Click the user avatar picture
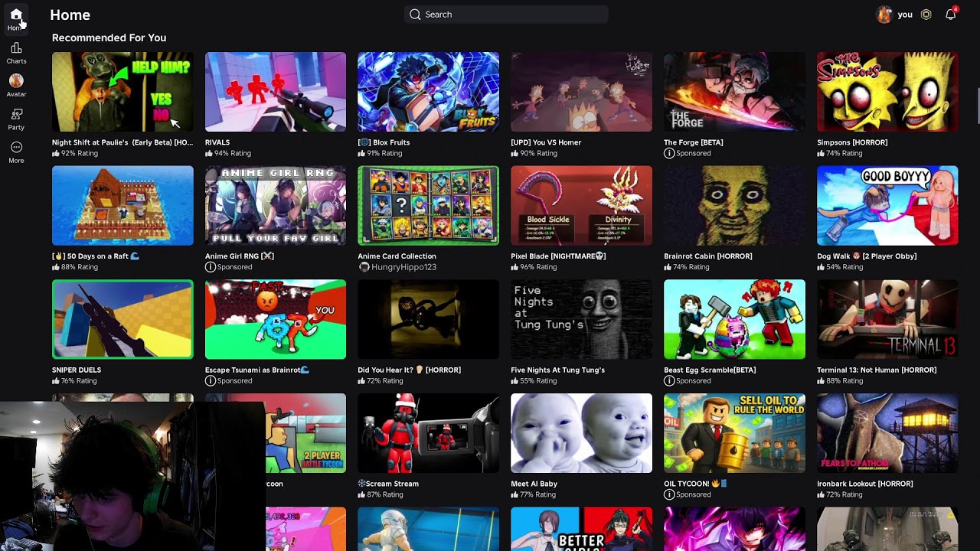 (884, 15)
